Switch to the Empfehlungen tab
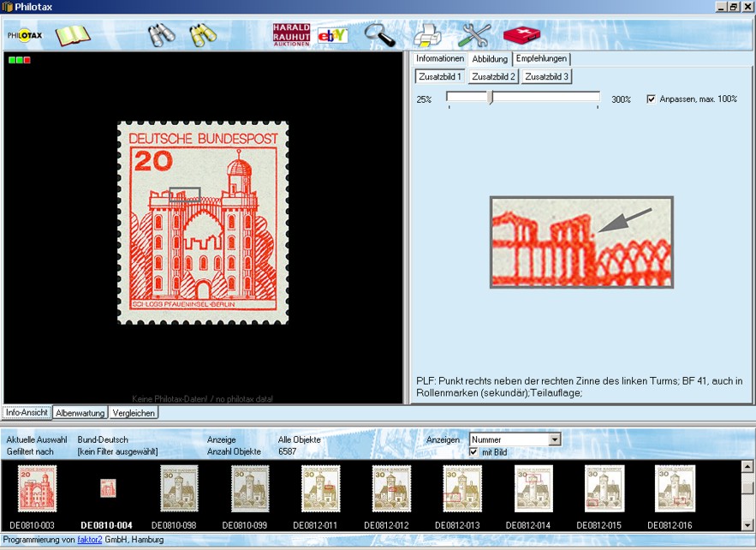Image resolution: width=756 pixels, height=550 pixels. pos(541,58)
